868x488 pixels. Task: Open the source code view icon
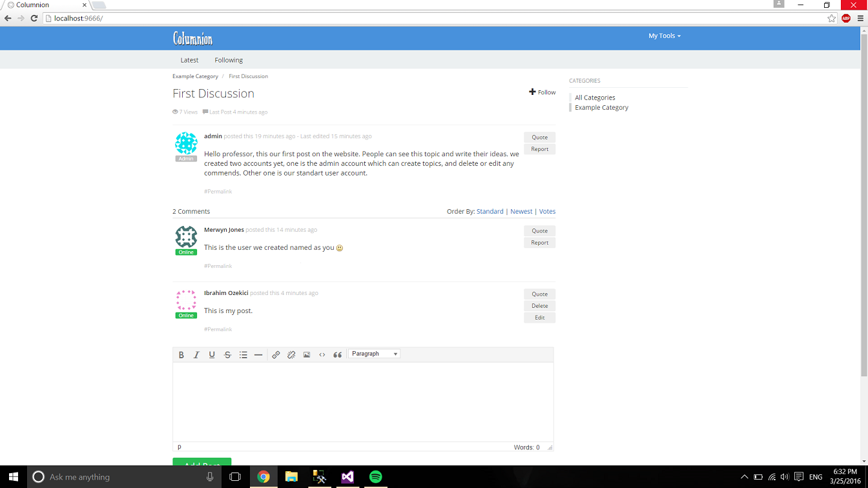tap(322, 355)
